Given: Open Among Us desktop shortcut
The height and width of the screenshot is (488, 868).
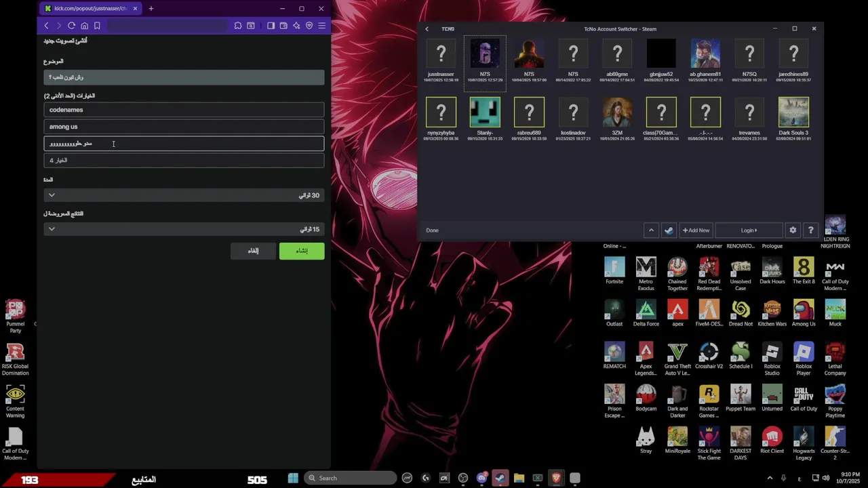Looking at the screenshot, I should 804,313.
